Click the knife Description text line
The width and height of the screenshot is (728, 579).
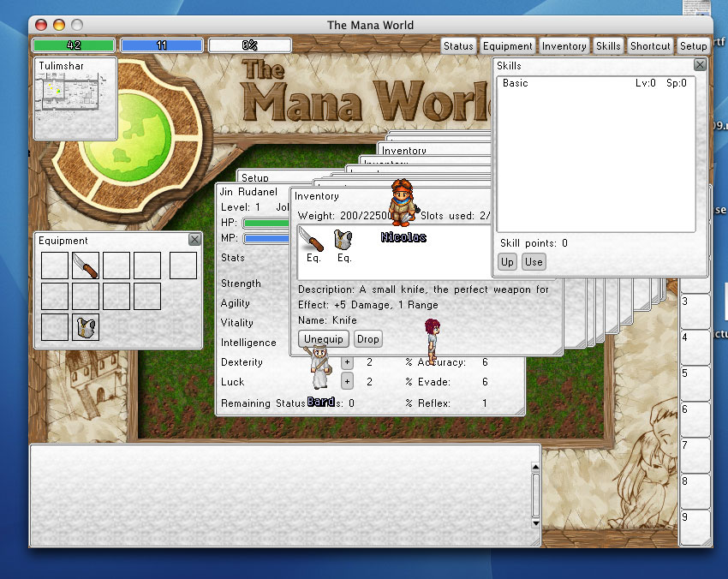click(x=423, y=289)
